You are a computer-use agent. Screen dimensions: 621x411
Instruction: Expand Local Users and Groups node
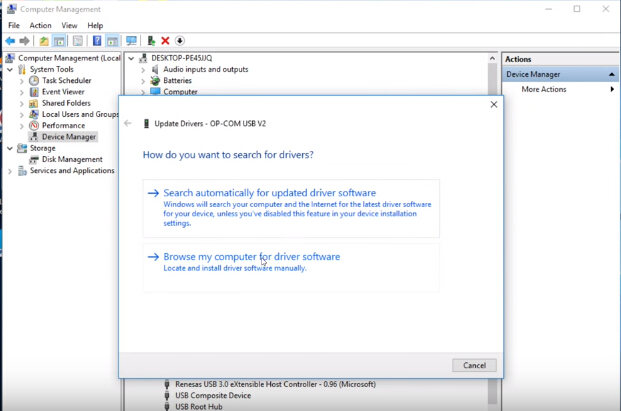[x=22, y=115]
